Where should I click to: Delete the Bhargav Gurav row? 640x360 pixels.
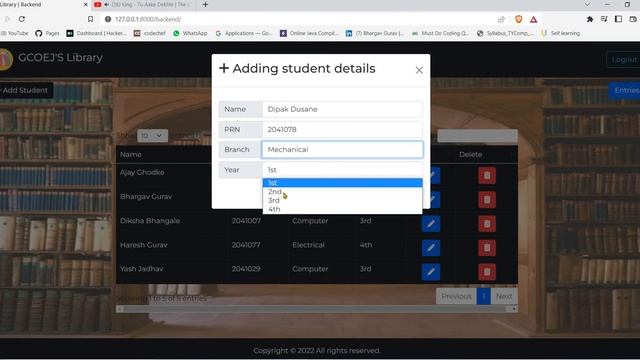click(x=487, y=200)
